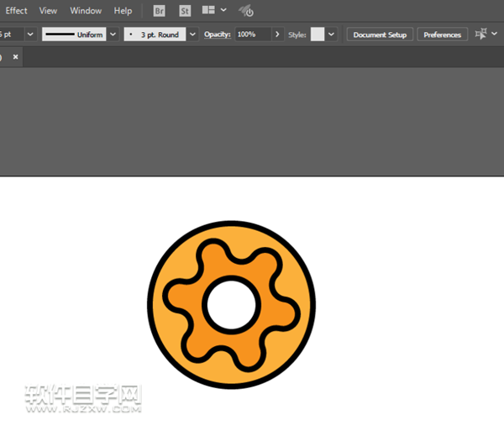Close the document tab with the x
The width and height of the screenshot is (504, 431).
coord(15,57)
